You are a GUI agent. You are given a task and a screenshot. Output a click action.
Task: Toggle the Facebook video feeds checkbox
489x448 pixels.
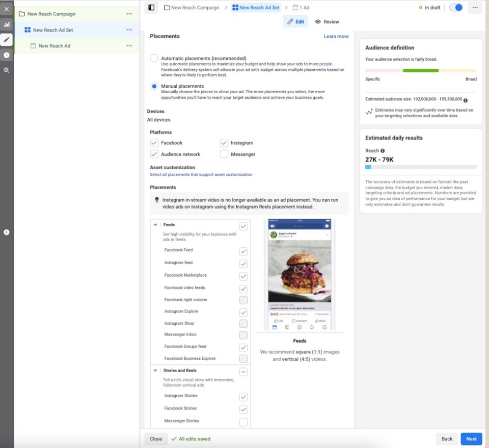pyautogui.click(x=243, y=288)
